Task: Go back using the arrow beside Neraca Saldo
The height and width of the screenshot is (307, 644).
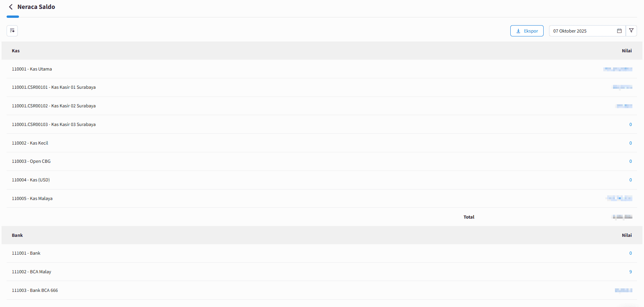Action: (11, 7)
